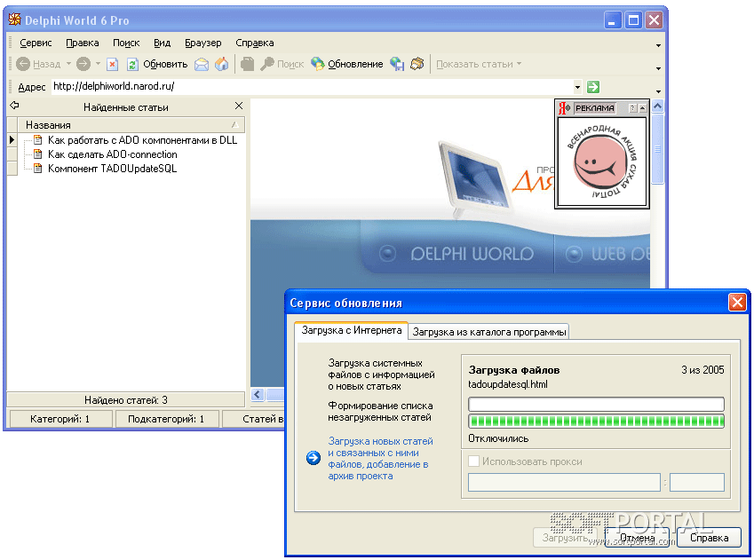Image resolution: width=754 pixels, height=560 pixels.
Task: Open the Обновление globe update icon
Action: [317, 64]
